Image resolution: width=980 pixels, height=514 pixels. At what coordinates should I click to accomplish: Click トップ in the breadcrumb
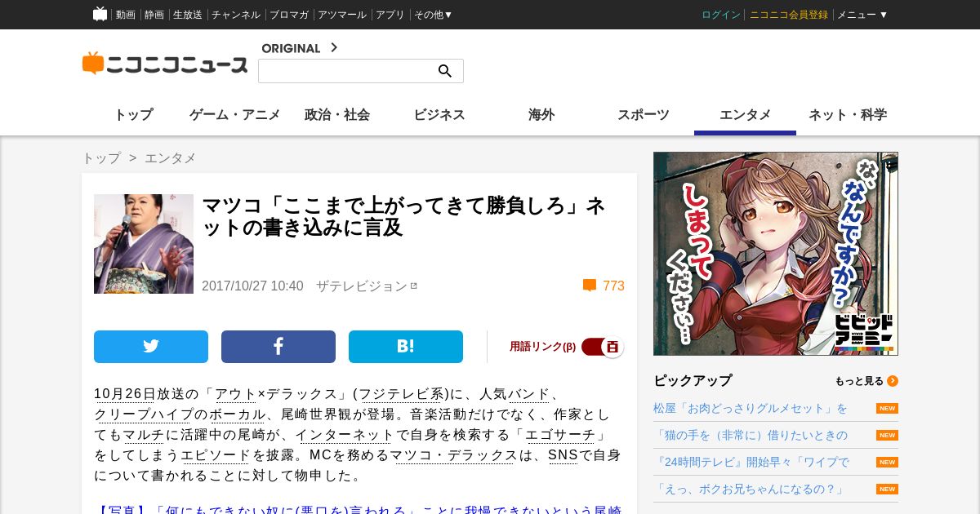(101, 158)
